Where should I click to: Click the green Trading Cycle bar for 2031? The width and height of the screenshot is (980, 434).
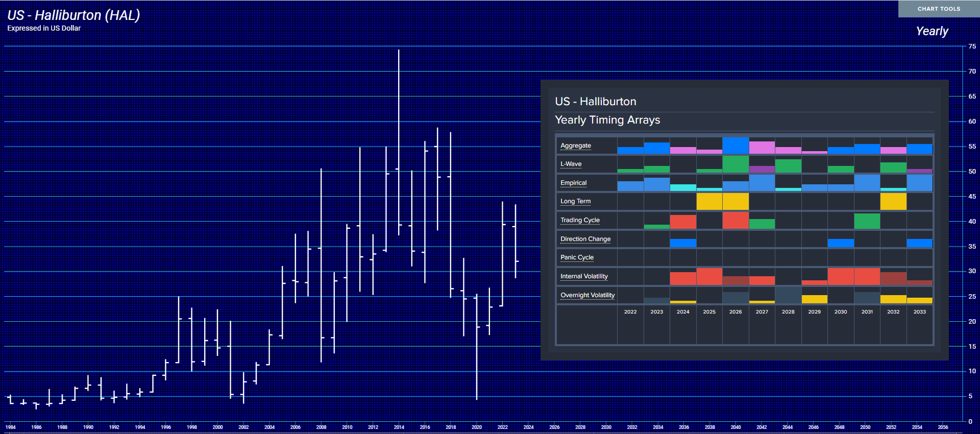[x=867, y=221]
